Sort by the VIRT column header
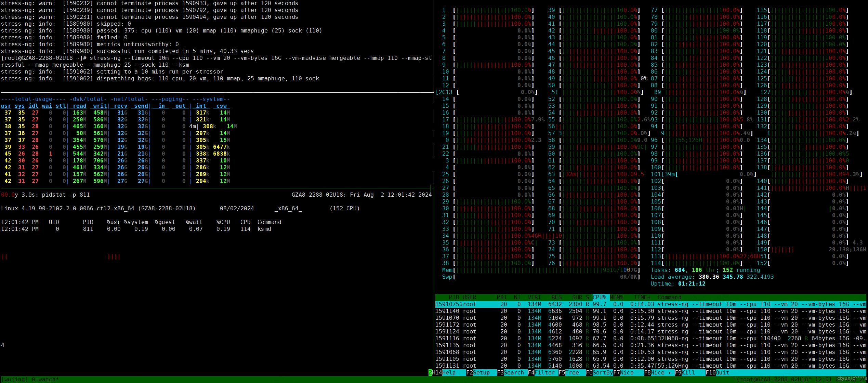 [x=534, y=298]
